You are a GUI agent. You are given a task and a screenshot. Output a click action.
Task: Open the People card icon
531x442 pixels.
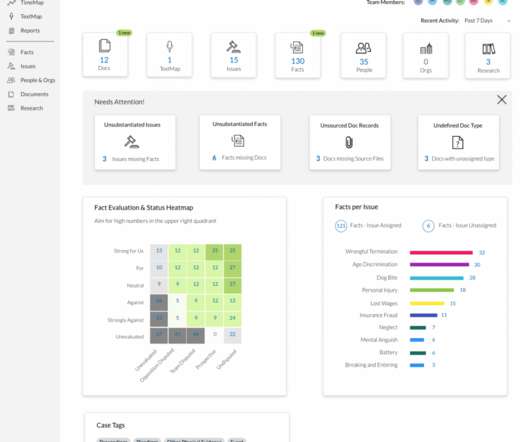point(363,48)
